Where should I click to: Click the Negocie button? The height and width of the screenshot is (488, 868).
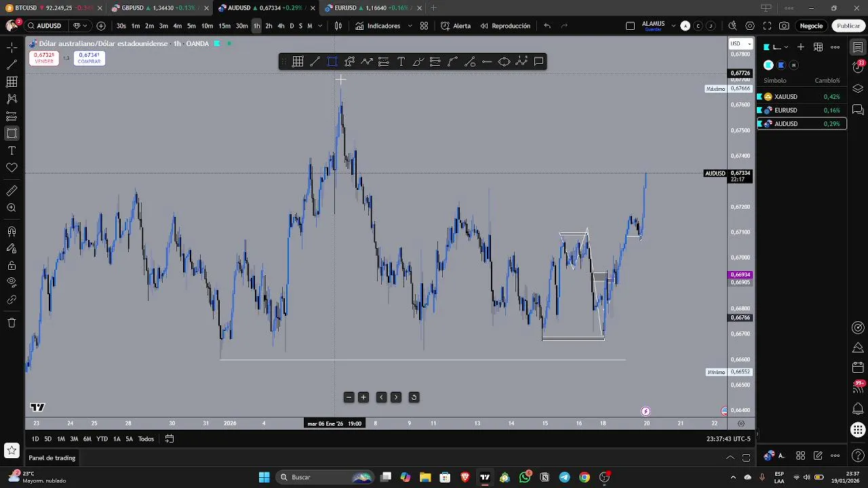click(811, 26)
